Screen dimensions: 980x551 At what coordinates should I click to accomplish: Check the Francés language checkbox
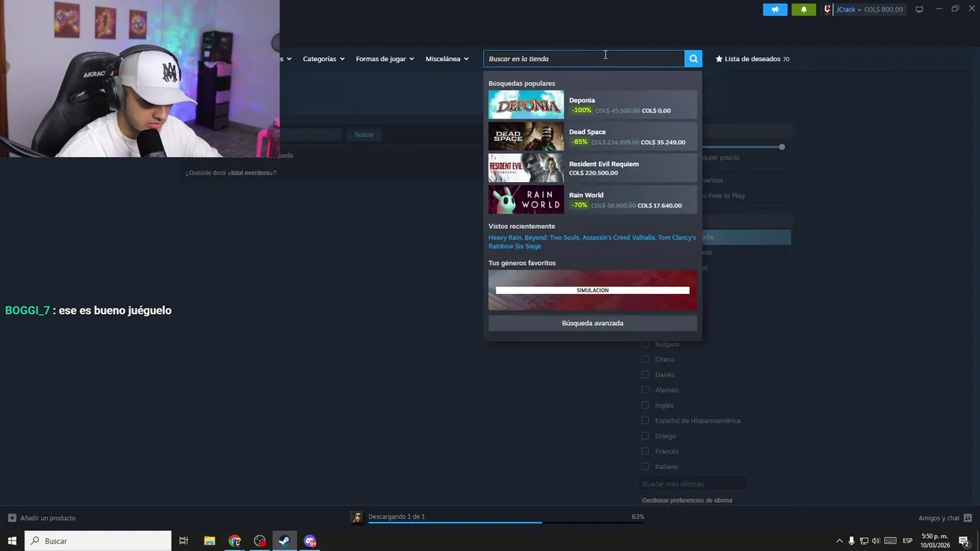[645, 452]
